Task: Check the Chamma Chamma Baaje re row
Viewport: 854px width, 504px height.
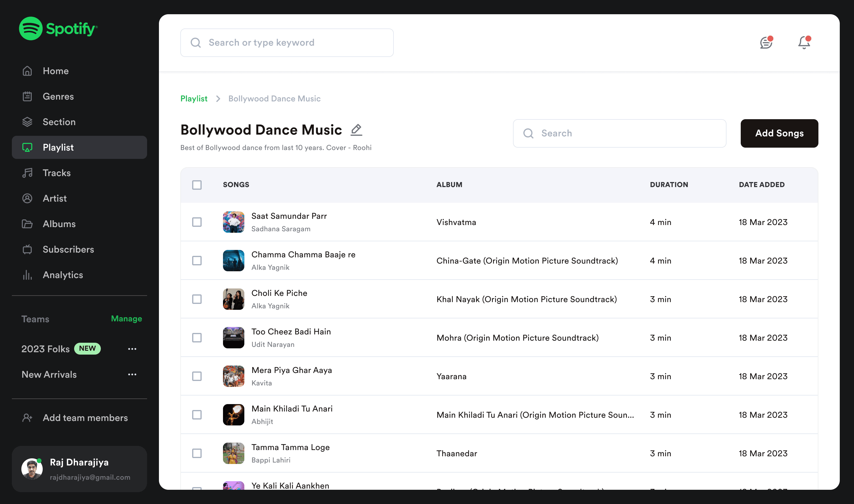Action: pyautogui.click(x=197, y=261)
